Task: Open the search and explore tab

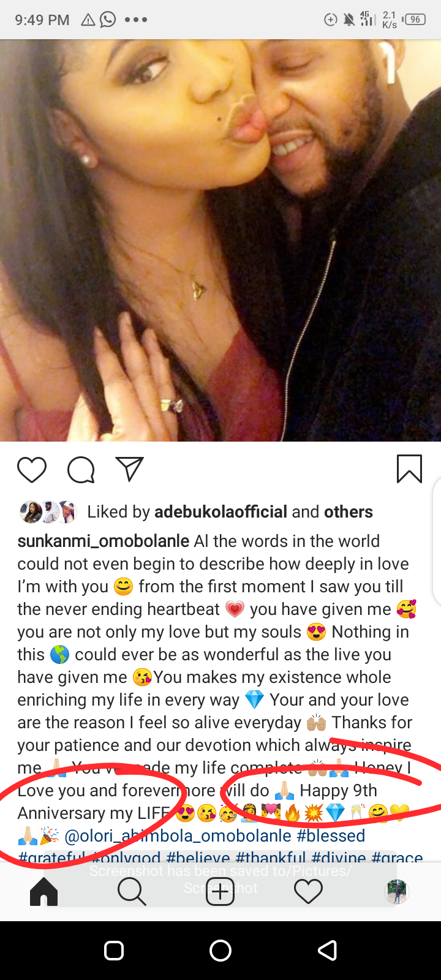Action: (x=132, y=892)
